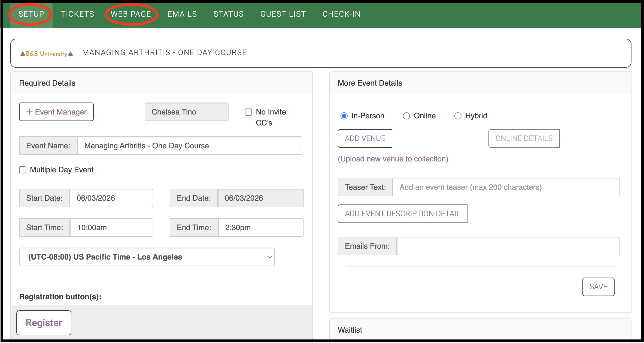Click the End Date field

261,198
